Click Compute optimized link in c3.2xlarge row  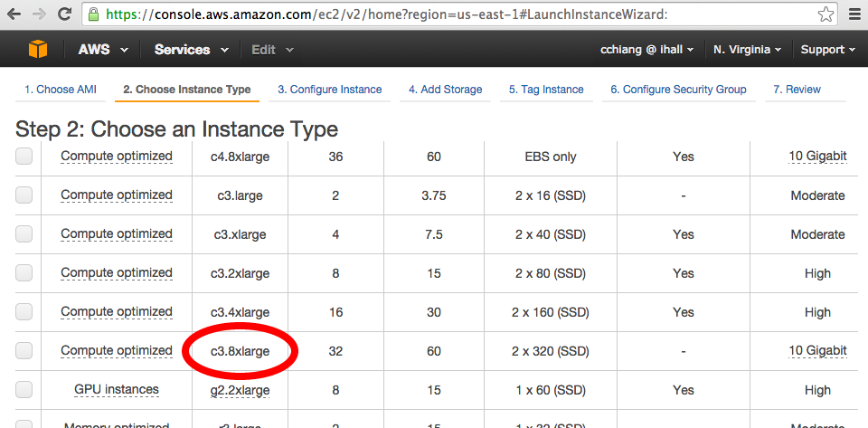pyautogui.click(x=117, y=272)
